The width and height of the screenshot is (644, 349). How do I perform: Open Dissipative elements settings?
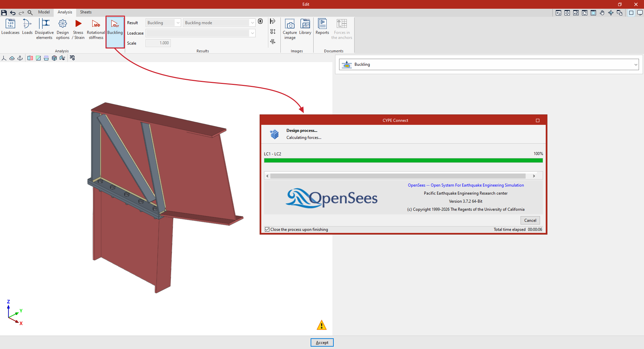(44, 30)
